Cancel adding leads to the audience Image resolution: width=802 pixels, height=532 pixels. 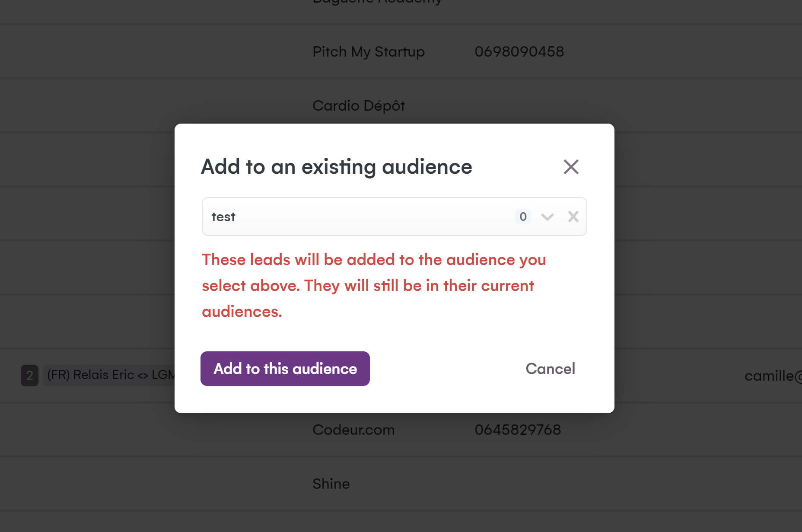tap(550, 369)
